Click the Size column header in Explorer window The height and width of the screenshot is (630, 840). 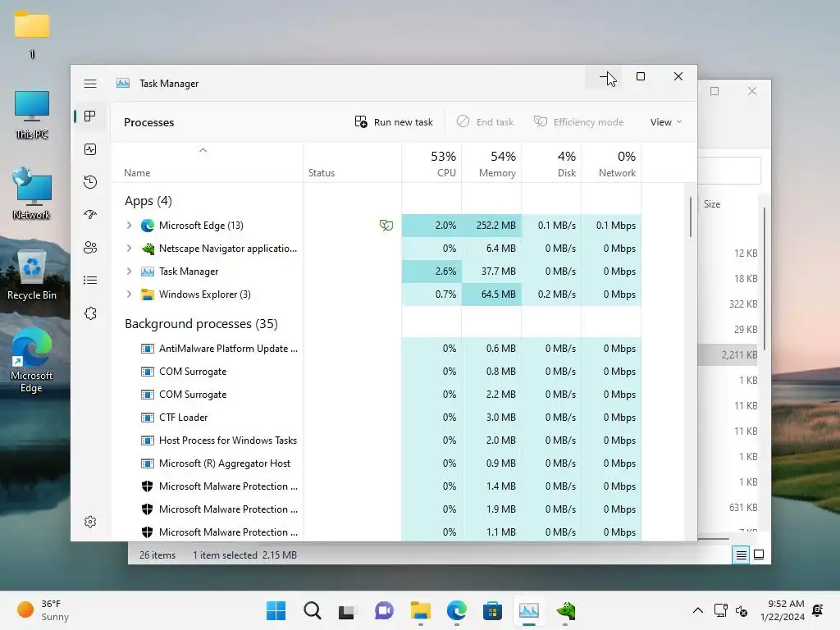(x=712, y=204)
